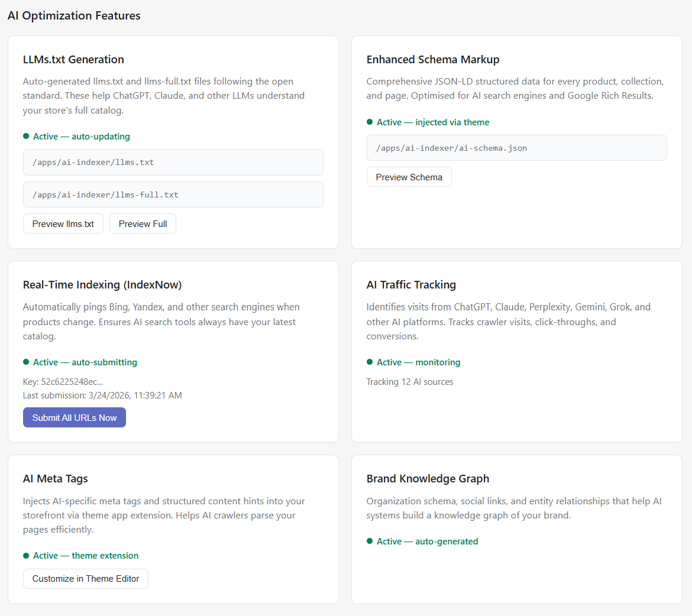Viewport: 692px width, 616px height.
Task: Select the 'AI Optimization Features' heading
Action: pyautogui.click(x=73, y=15)
